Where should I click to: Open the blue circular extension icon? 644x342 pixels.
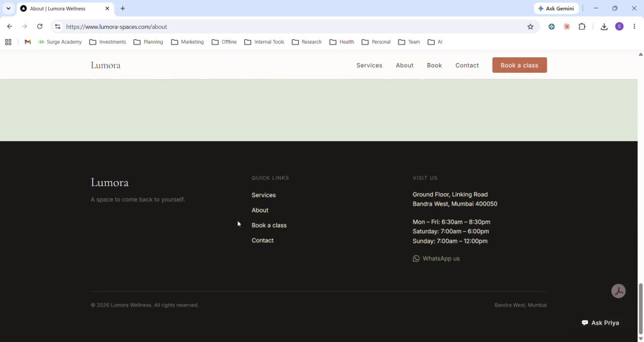click(x=552, y=26)
